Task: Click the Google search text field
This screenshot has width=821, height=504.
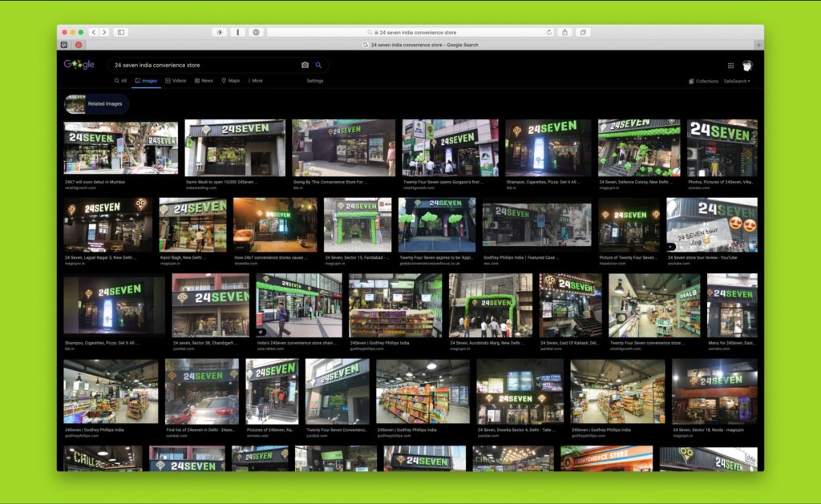Action: click(x=200, y=65)
